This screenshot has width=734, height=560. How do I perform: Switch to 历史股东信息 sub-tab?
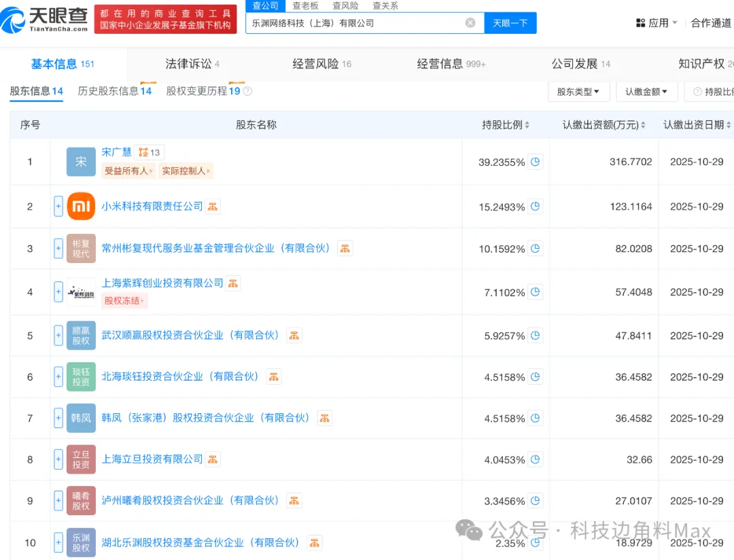coord(114,91)
